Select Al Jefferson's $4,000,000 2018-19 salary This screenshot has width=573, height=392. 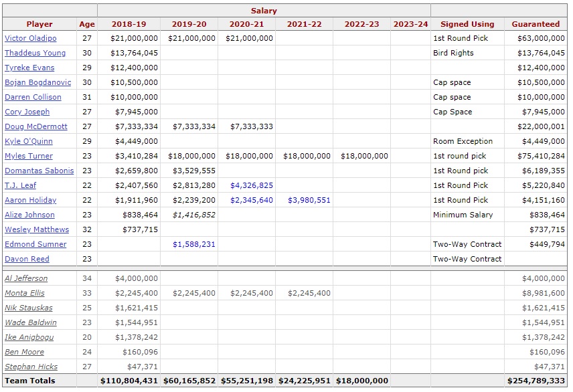point(137,278)
